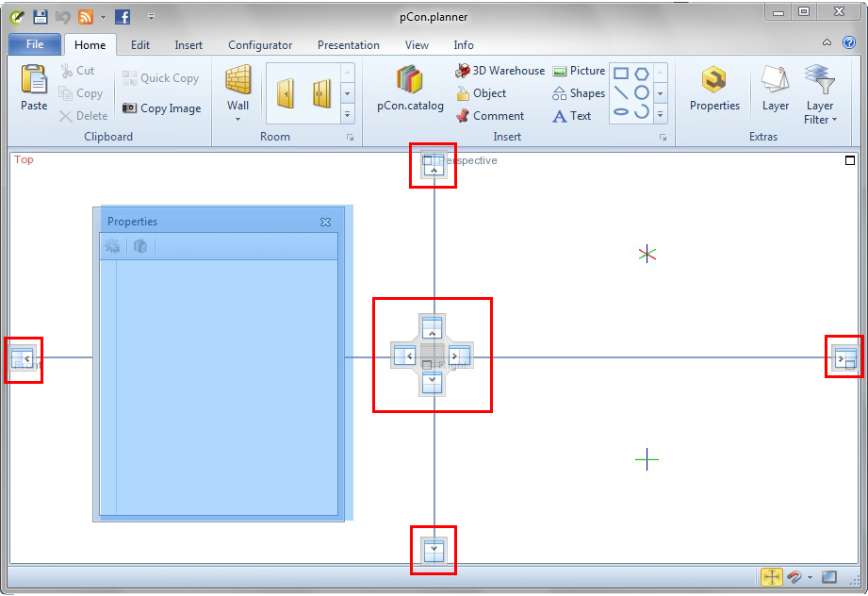Open the Room group dialog launcher
This screenshot has width=868, height=596.
click(350, 138)
